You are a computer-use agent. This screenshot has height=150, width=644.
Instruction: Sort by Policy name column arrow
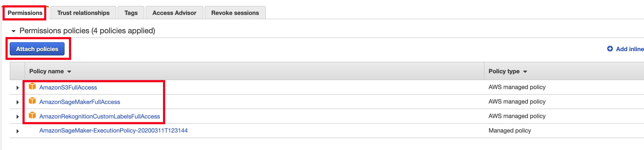[x=69, y=72]
